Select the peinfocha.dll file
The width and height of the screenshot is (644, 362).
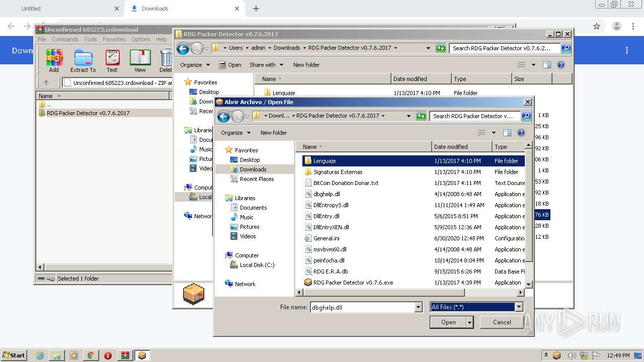click(329, 260)
